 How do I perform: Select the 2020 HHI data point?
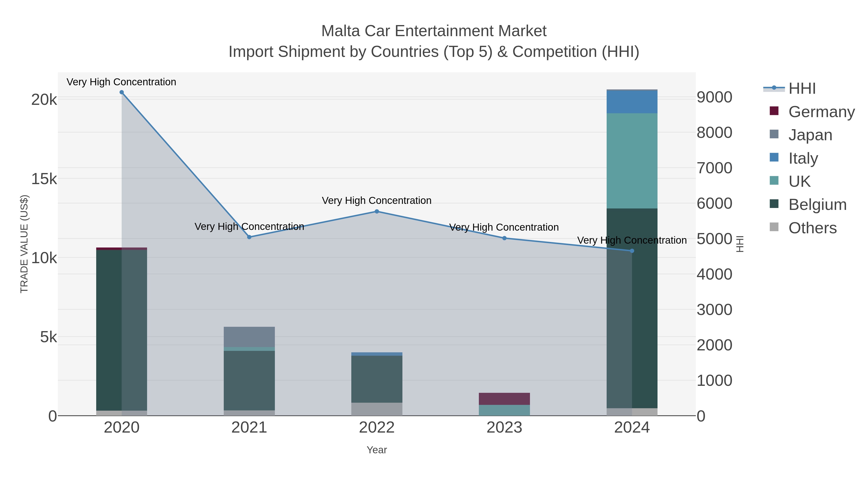tap(122, 92)
